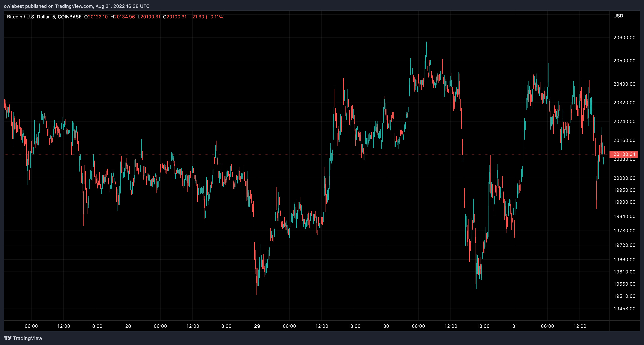Click the first 06:00 time label on axis
Viewport: 644px width, 345px height.
click(31, 326)
